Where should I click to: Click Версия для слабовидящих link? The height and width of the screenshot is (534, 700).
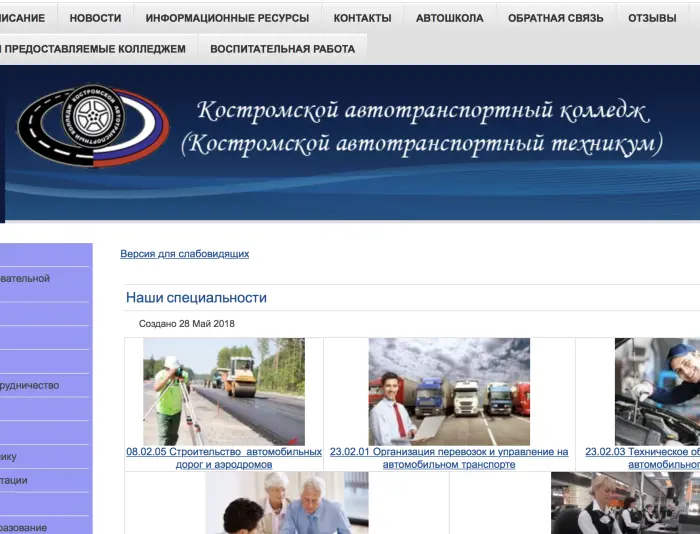click(184, 254)
